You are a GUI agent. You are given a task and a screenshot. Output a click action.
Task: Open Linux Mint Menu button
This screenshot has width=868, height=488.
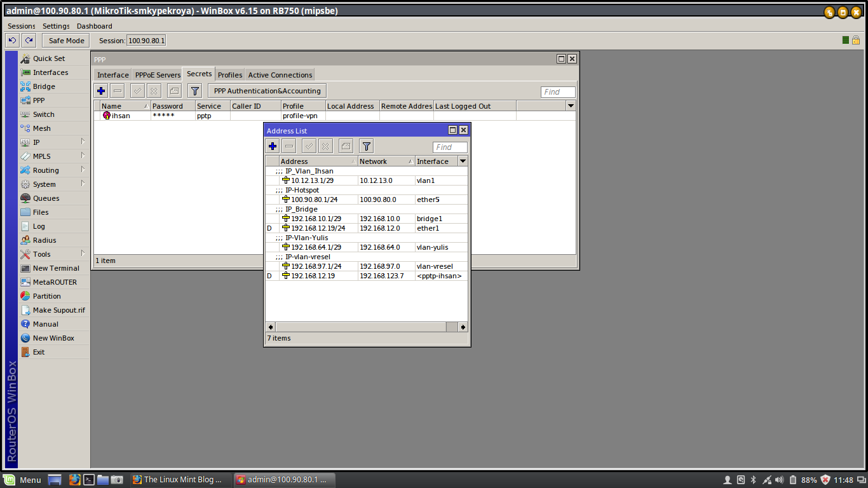point(24,480)
